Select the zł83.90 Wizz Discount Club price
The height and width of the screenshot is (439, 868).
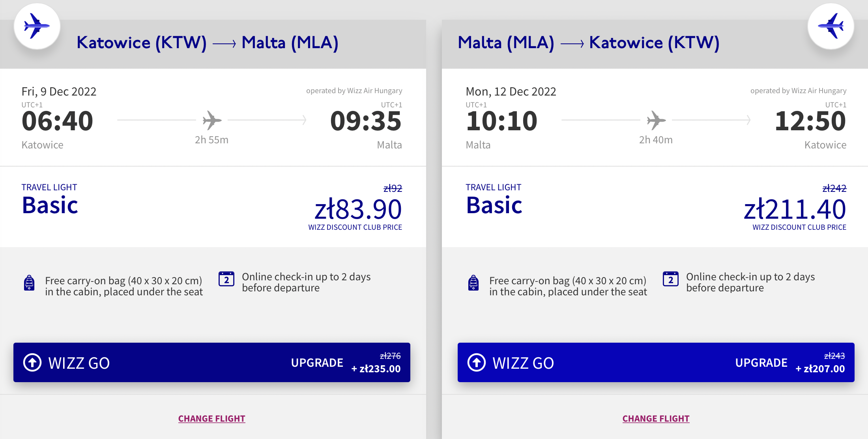[358, 209]
